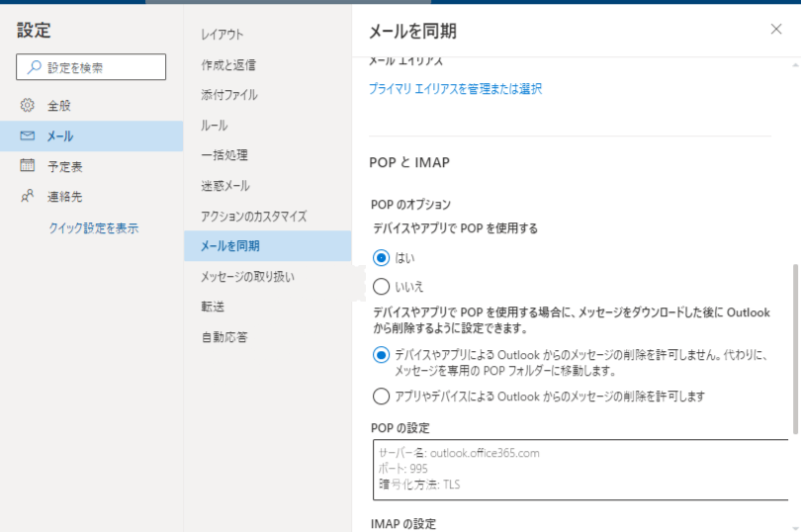The height and width of the screenshot is (532, 801).
Task: Open the 作成と返信 settings page
Action: point(227,65)
